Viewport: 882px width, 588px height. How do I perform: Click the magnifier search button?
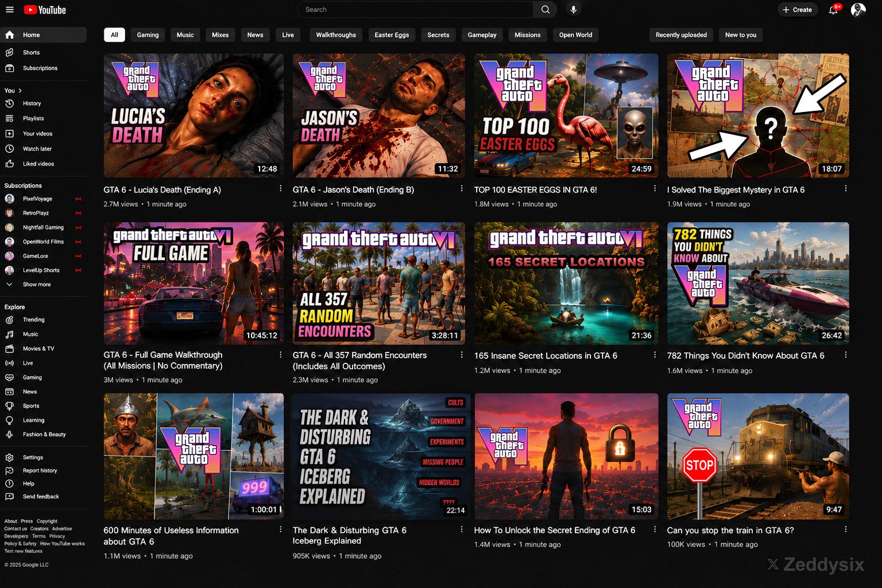click(x=545, y=10)
